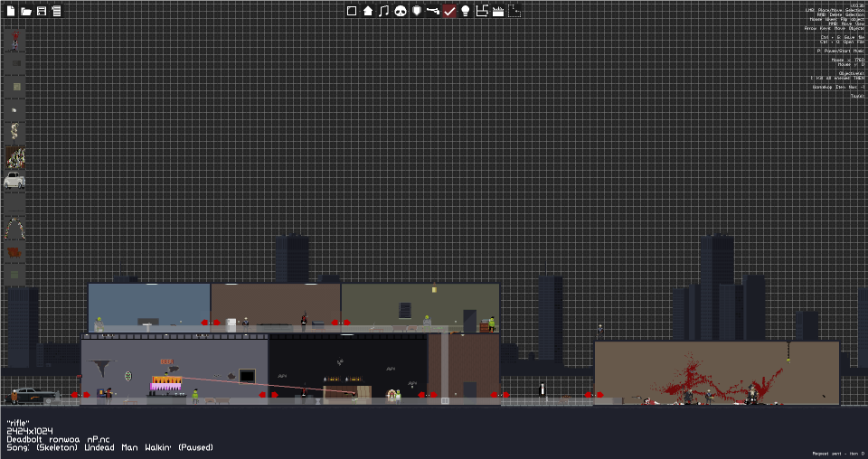868x459 pixels.
Task: Select the white-faced figure outside the building
Action: pyautogui.click(x=542, y=389)
